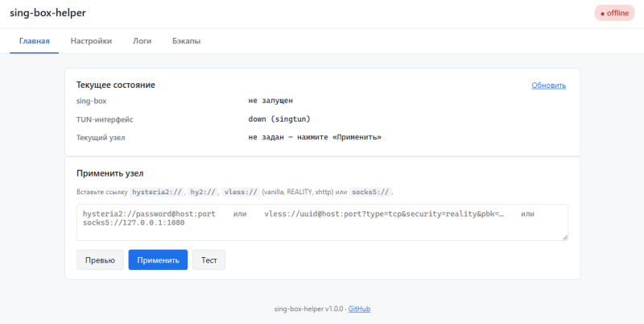The image size is (644, 324).
Task: Grab the textarea resize handle
Action: (x=565, y=238)
